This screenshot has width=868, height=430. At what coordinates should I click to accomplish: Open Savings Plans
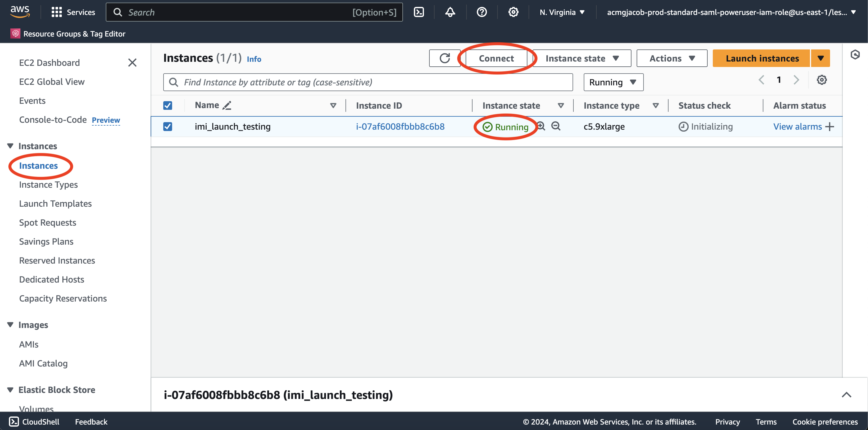tap(46, 242)
